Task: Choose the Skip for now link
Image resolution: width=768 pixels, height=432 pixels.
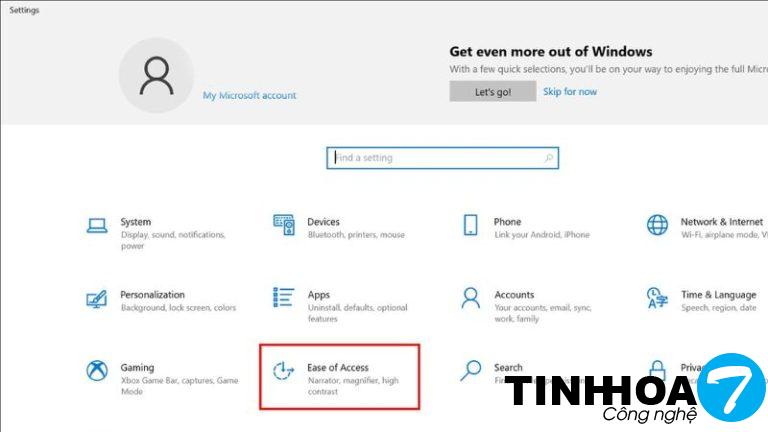Action: click(570, 92)
